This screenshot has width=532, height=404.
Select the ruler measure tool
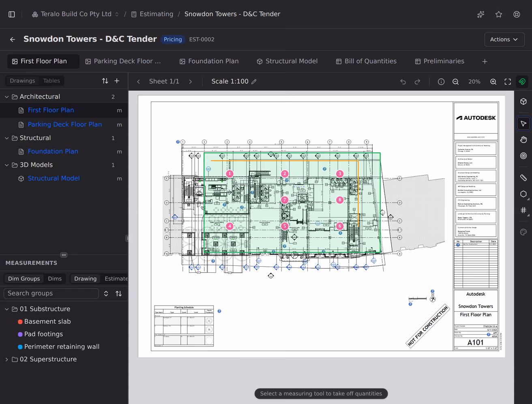[523, 177]
